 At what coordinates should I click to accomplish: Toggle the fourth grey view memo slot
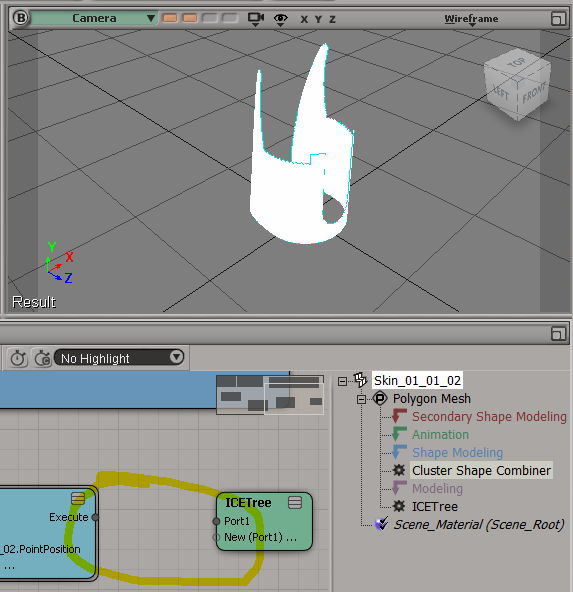(230, 18)
